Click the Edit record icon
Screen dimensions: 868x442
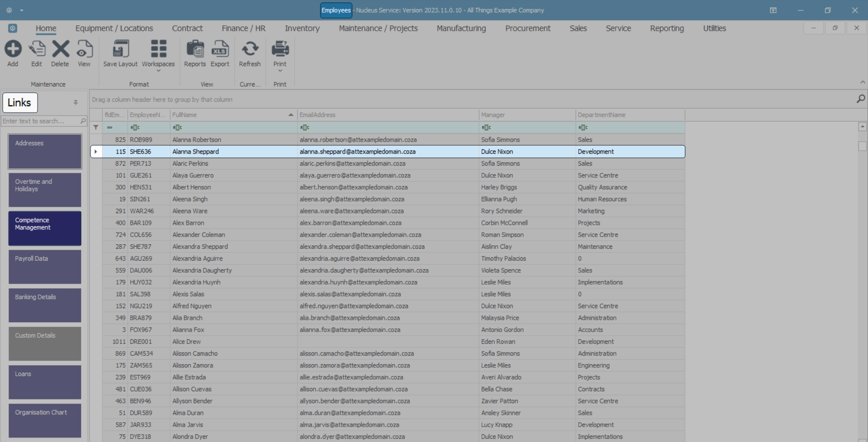(37, 49)
